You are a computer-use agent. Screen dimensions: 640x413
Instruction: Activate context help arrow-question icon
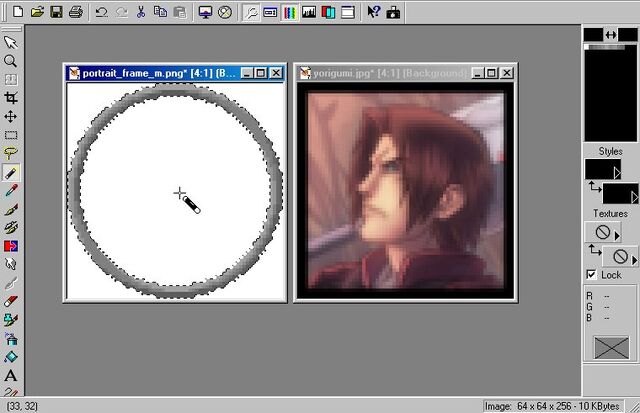(x=373, y=12)
